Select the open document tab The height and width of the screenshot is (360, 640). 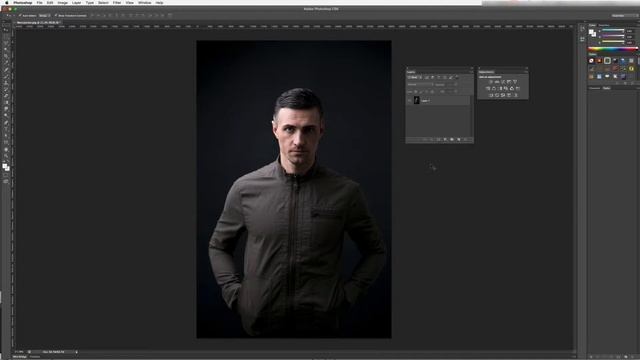(x=39, y=22)
